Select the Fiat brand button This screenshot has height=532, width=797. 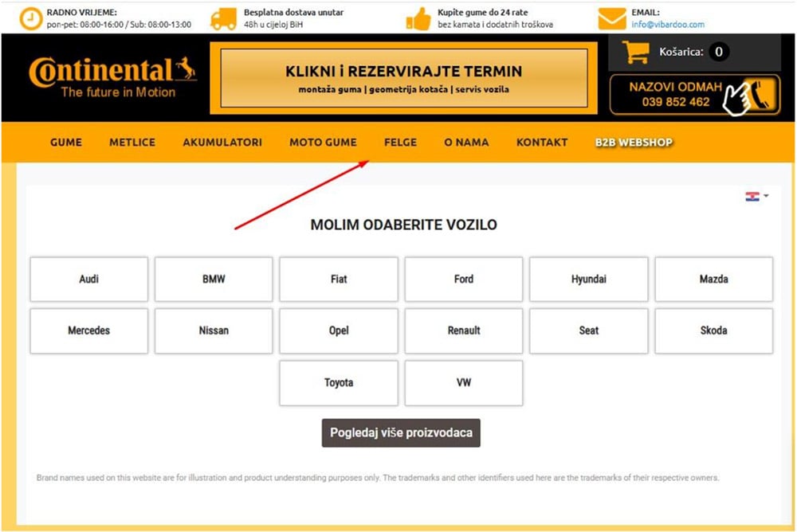click(x=339, y=279)
